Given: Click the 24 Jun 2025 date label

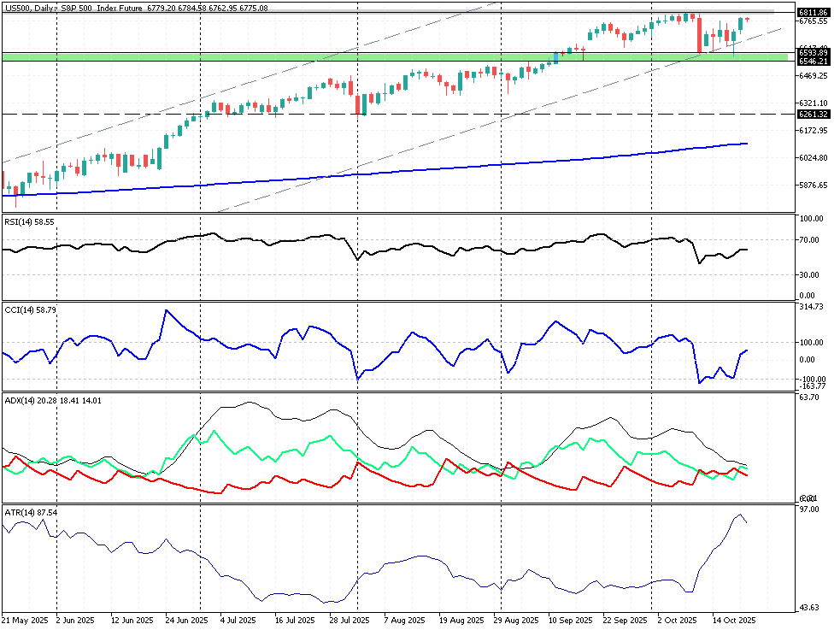Looking at the screenshot, I should coord(186,620).
